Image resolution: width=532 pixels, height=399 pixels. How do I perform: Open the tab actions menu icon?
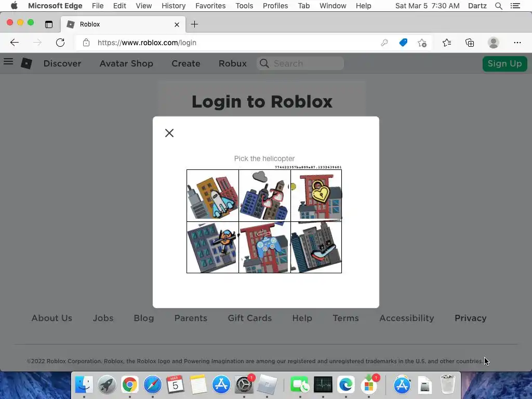(x=49, y=24)
